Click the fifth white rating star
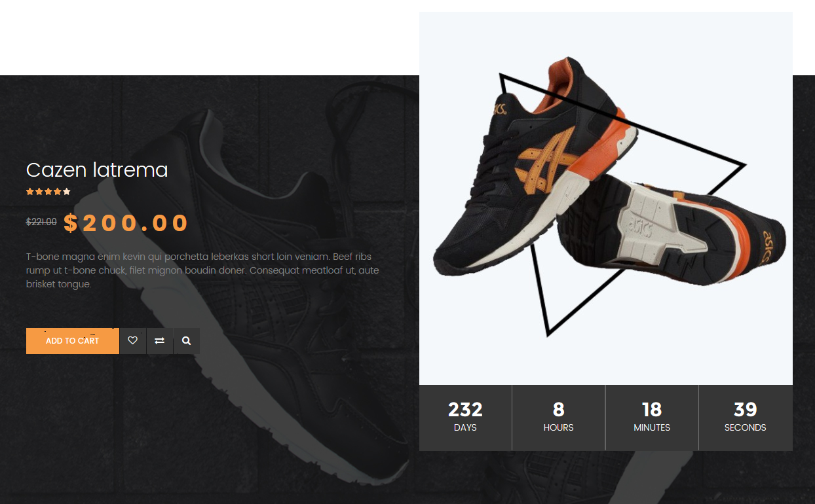The height and width of the screenshot is (504, 815). pyautogui.click(x=67, y=192)
